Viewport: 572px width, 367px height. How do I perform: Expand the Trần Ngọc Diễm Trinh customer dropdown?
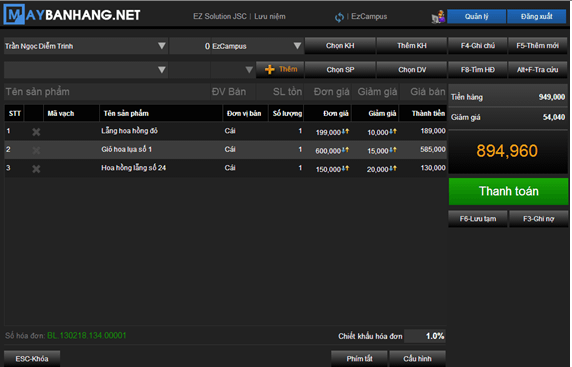click(x=162, y=46)
